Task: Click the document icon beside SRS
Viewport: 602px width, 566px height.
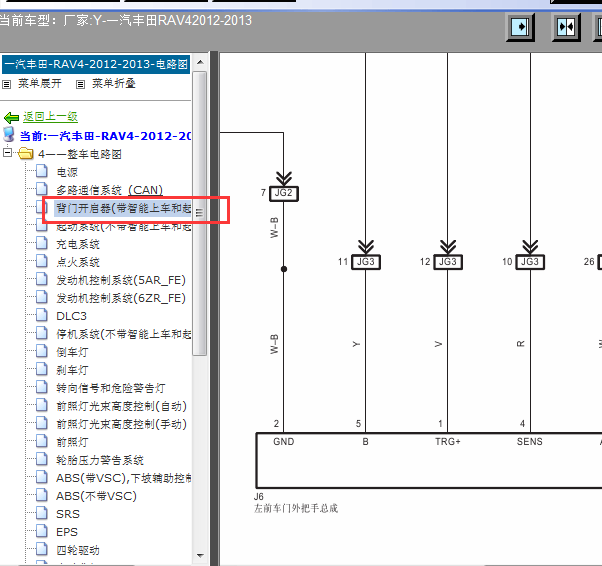Action: [x=42, y=513]
